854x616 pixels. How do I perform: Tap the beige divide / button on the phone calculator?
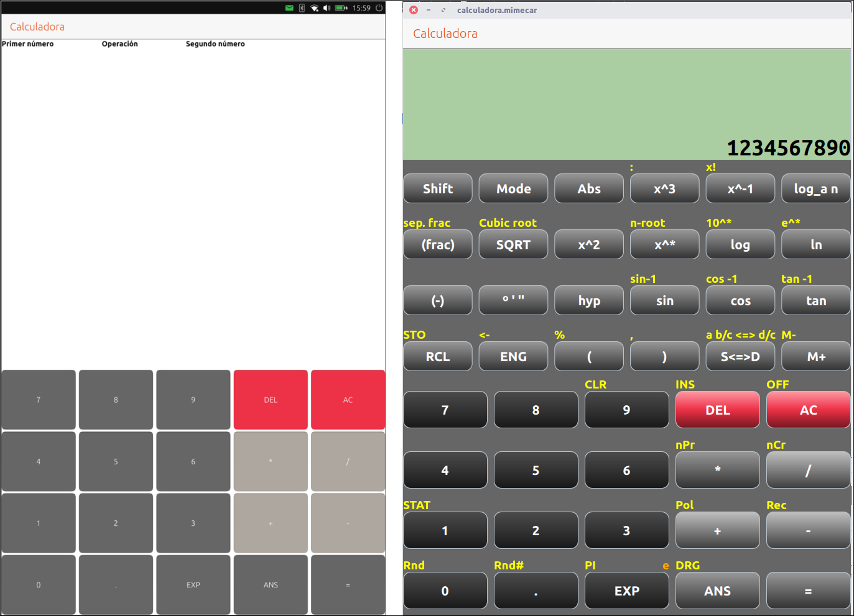coord(348,461)
